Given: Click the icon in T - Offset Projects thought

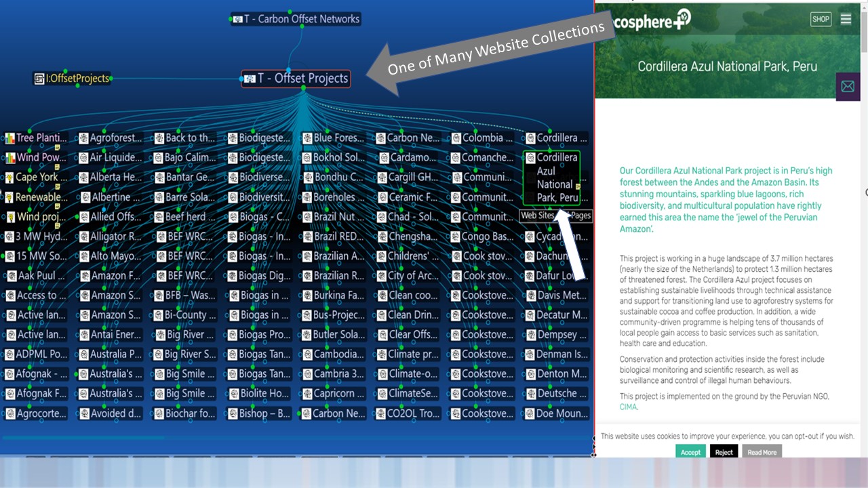Looking at the screenshot, I should pos(250,79).
